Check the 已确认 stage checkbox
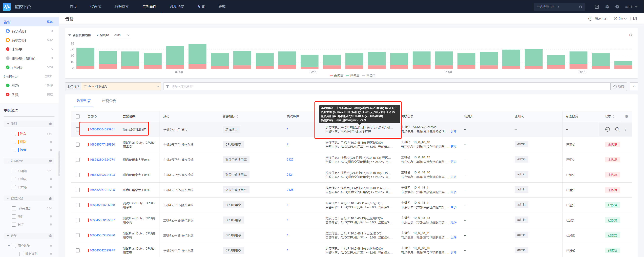644x257 pixels. pos(14,179)
